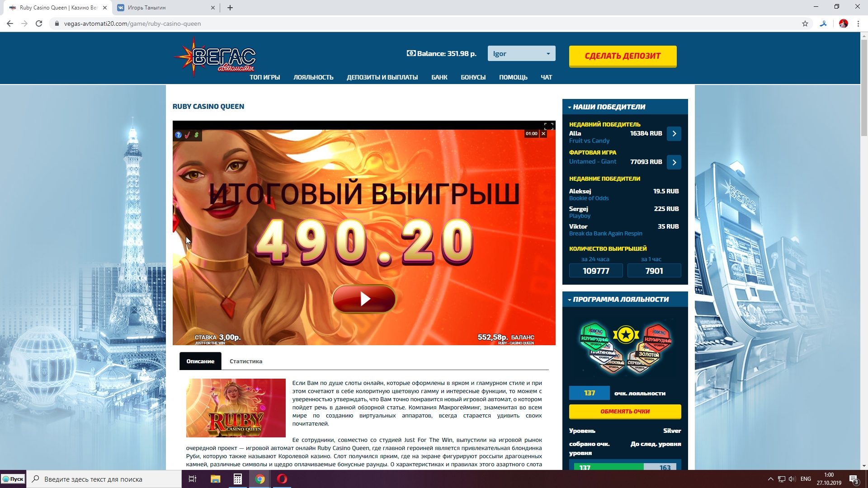
Task: Collapse the Программа лояльности panel
Action: pyautogui.click(x=570, y=300)
